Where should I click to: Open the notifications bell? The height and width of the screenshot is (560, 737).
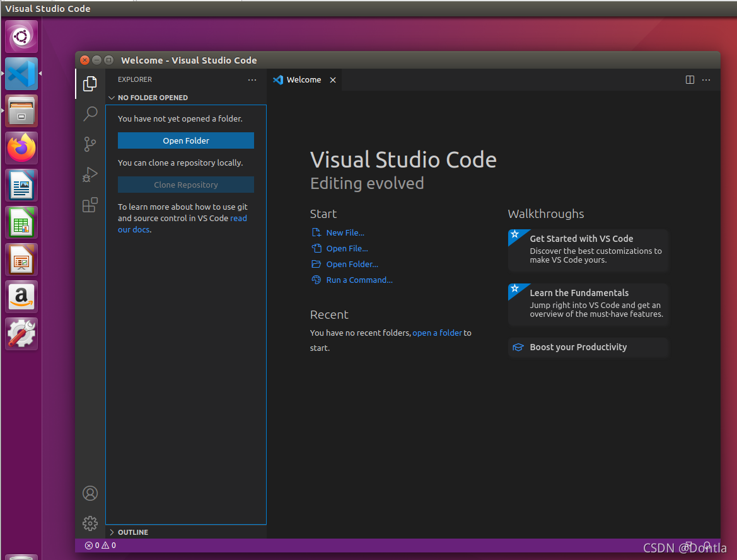[706, 547]
